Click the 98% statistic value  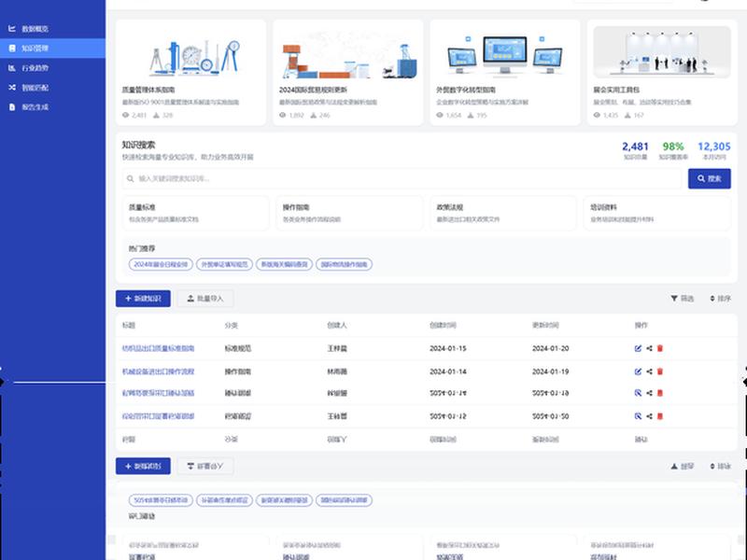672,147
